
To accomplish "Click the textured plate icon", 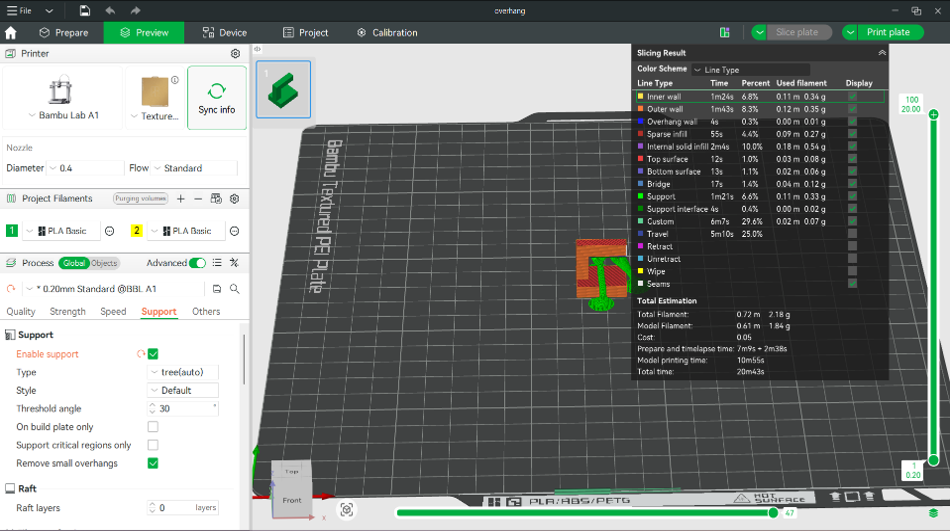I will (154, 92).
